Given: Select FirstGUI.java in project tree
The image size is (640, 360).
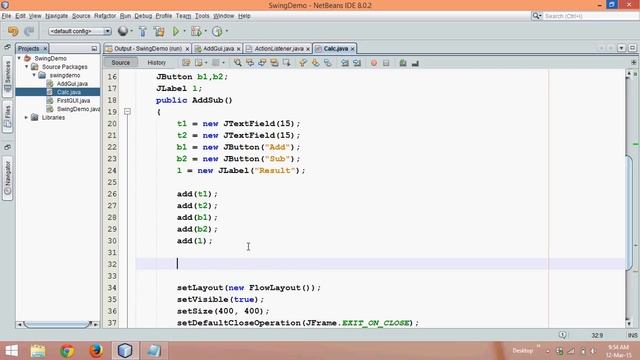Looking at the screenshot, I should pyautogui.click(x=73, y=100).
